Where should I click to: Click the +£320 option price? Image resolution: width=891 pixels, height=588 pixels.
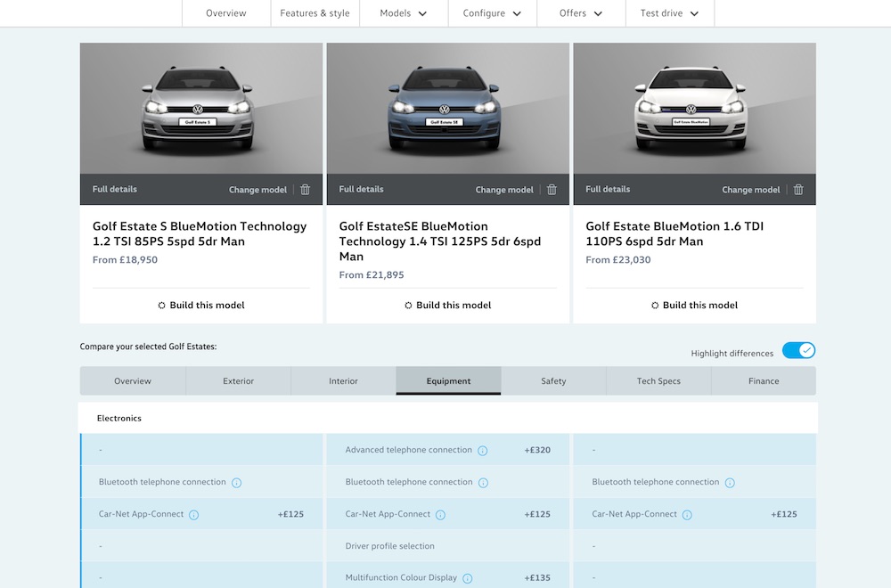click(x=537, y=450)
